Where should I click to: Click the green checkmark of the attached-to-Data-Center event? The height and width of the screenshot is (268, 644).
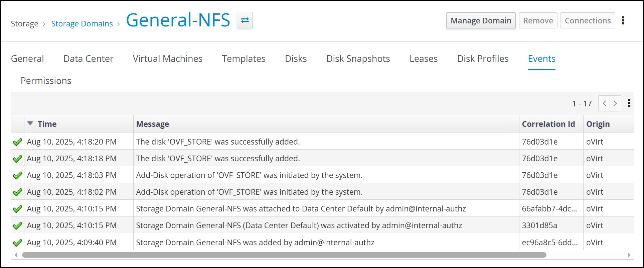17,209
